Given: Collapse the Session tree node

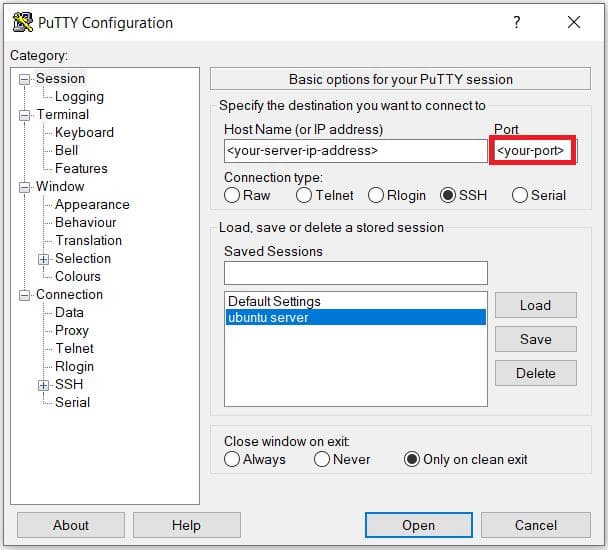Looking at the screenshot, I should click(24, 79).
